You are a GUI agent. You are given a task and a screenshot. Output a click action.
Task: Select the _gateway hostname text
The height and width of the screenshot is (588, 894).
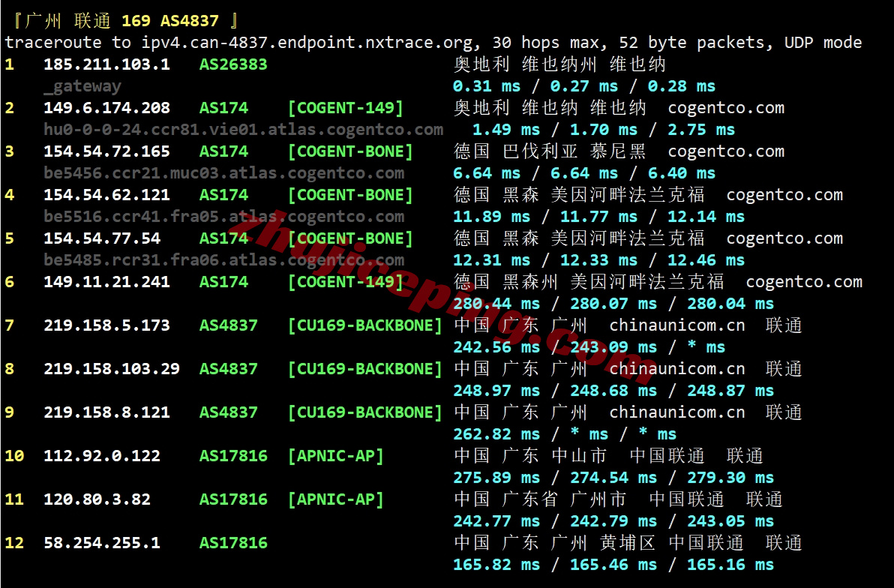click(x=82, y=86)
